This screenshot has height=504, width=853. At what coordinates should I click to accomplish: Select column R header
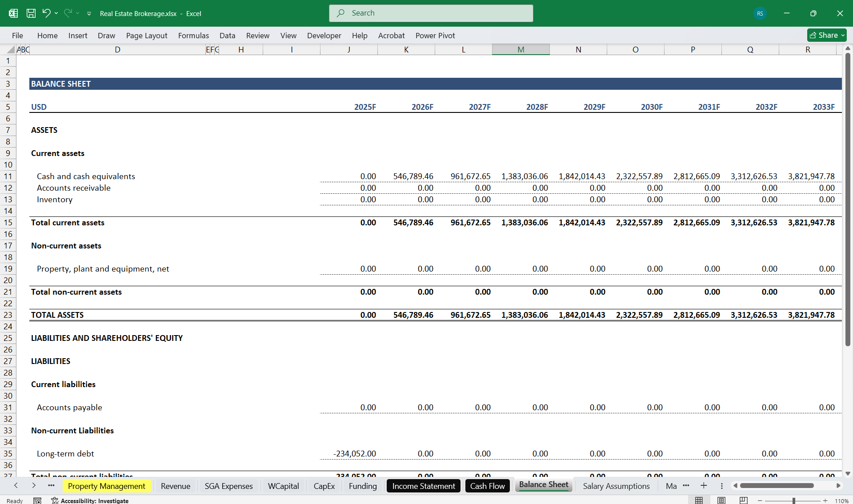click(x=808, y=49)
